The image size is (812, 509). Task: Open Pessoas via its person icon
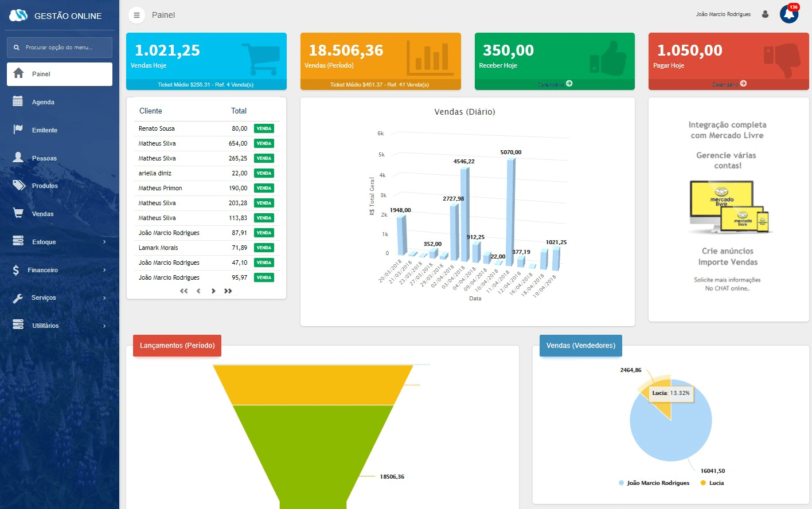coord(19,158)
